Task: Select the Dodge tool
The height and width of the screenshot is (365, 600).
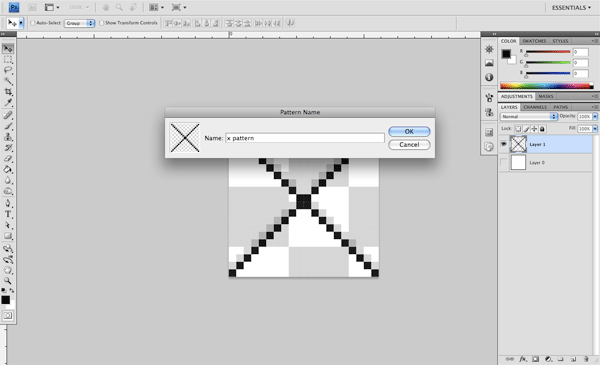Action: tap(8, 191)
